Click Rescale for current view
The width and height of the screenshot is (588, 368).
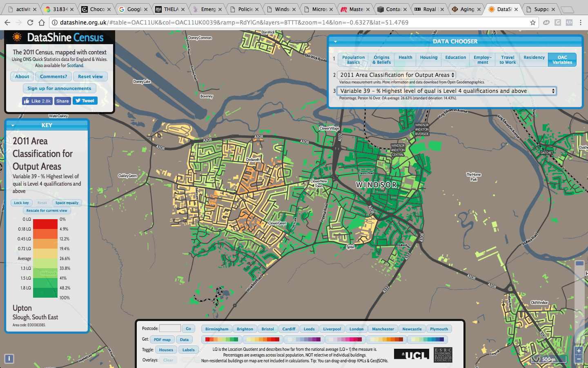[47, 211]
